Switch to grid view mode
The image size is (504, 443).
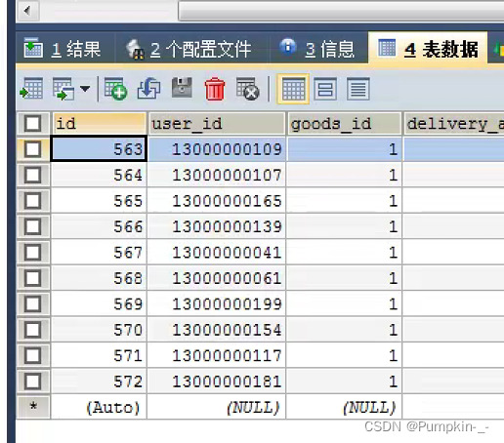pyautogui.click(x=293, y=89)
